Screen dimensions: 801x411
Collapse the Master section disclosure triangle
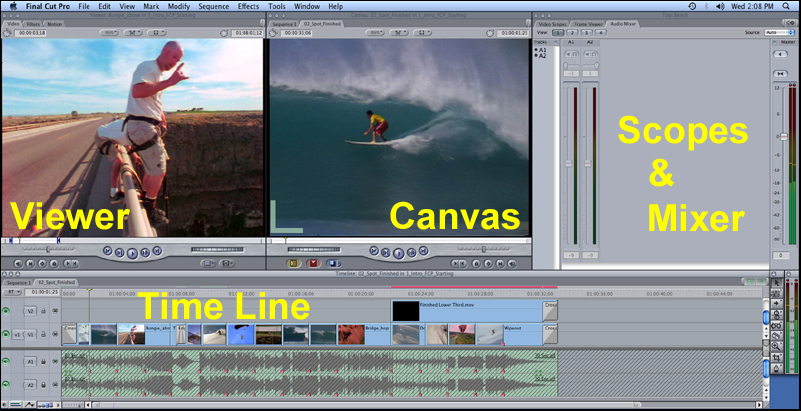(x=774, y=42)
